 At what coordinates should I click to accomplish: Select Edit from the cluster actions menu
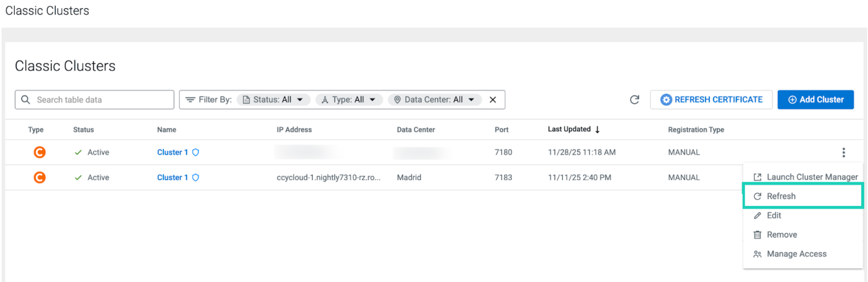773,215
